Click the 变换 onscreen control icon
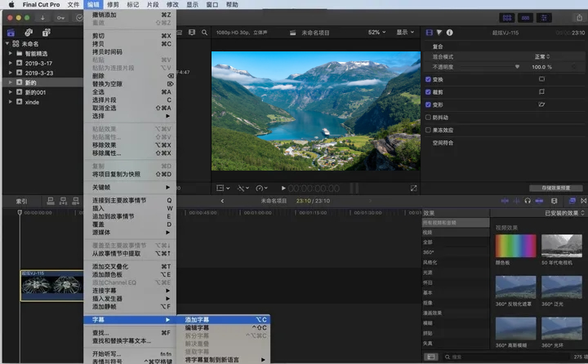The height and width of the screenshot is (364, 588). 541,79
